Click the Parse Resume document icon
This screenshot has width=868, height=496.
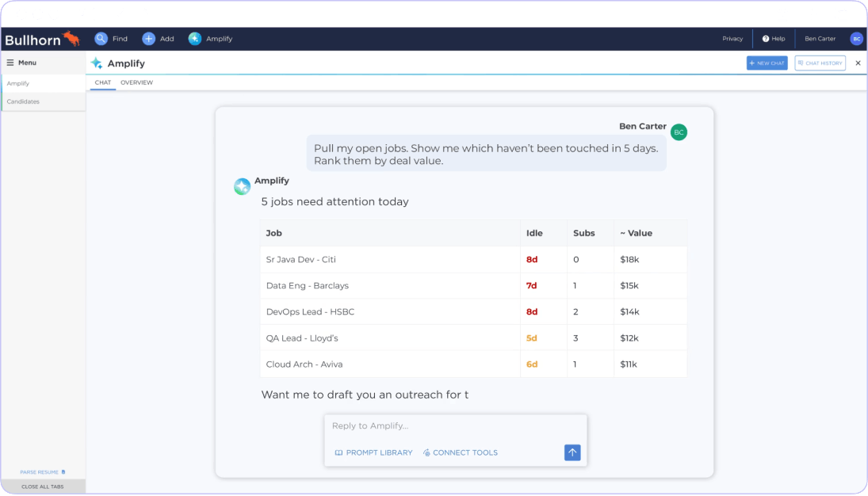63,472
